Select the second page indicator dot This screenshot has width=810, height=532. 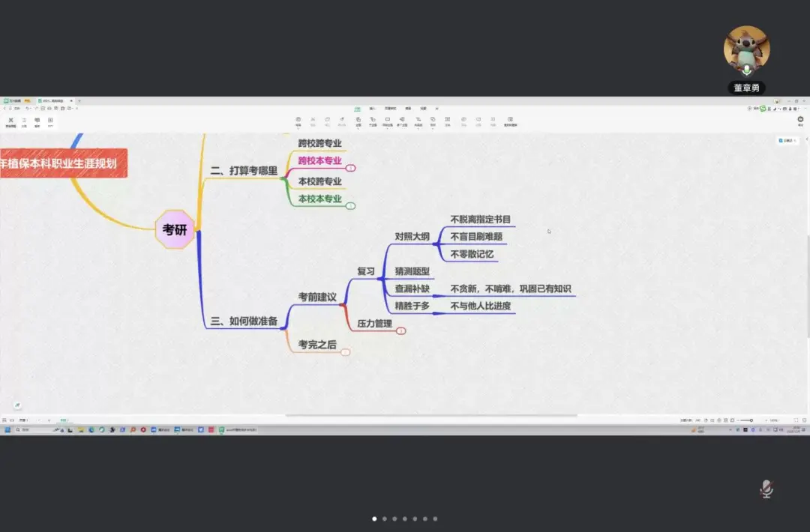385,519
